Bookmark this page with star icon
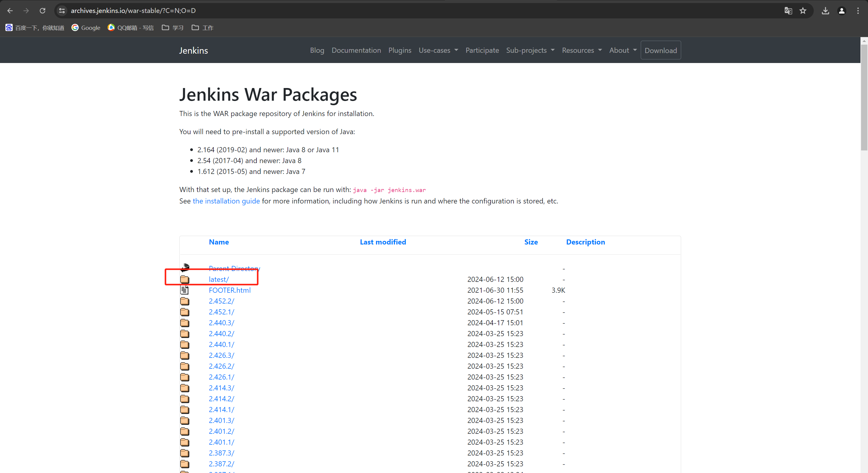The image size is (868, 473). pos(803,11)
